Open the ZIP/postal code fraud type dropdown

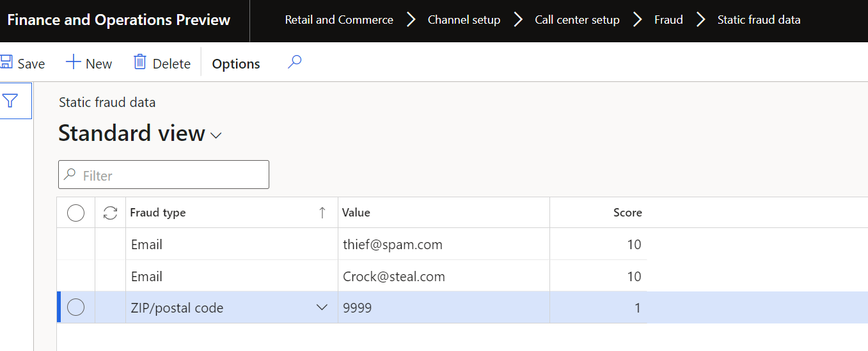coord(322,307)
